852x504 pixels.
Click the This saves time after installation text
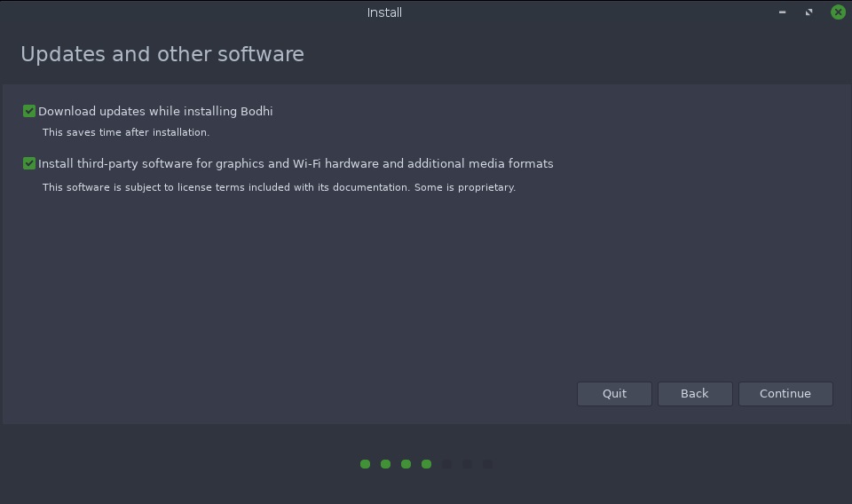[126, 132]
